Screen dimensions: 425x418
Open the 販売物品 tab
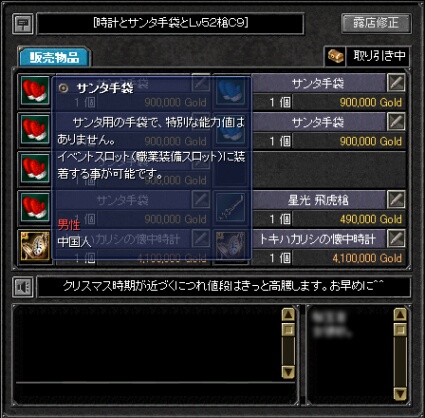[54, 57]
